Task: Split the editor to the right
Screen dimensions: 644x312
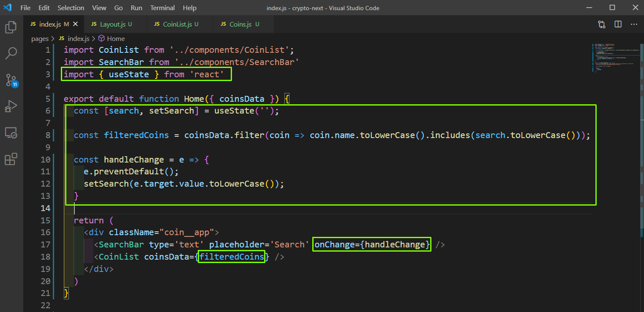Action: [618, 24]
